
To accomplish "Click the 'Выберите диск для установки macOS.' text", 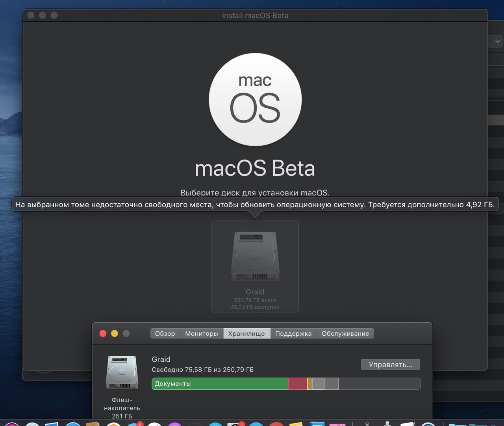I will click(255, 193).
